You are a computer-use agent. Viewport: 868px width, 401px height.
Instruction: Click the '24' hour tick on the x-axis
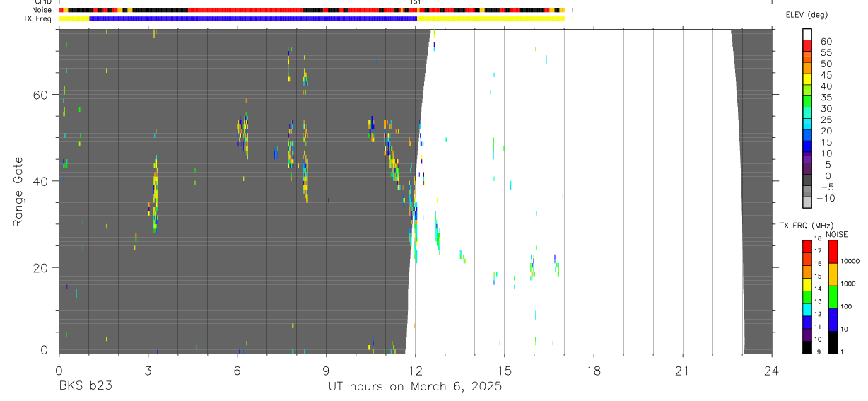tap(772, 370)
